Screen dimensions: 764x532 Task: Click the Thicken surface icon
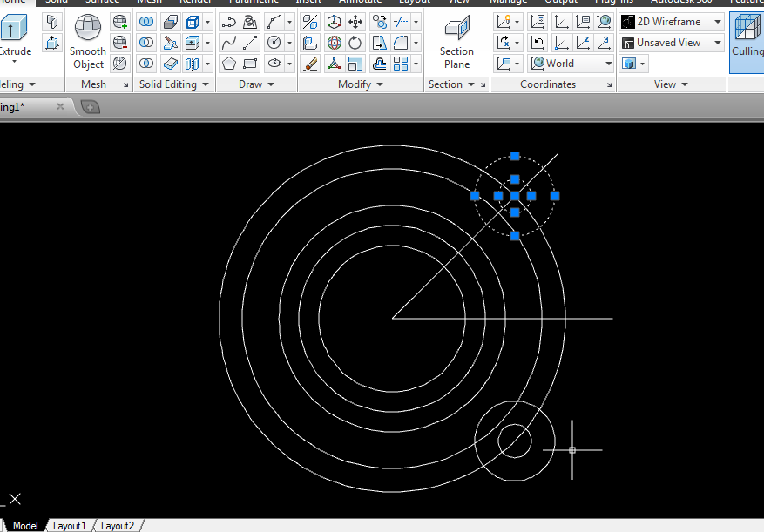click(171, 64)
